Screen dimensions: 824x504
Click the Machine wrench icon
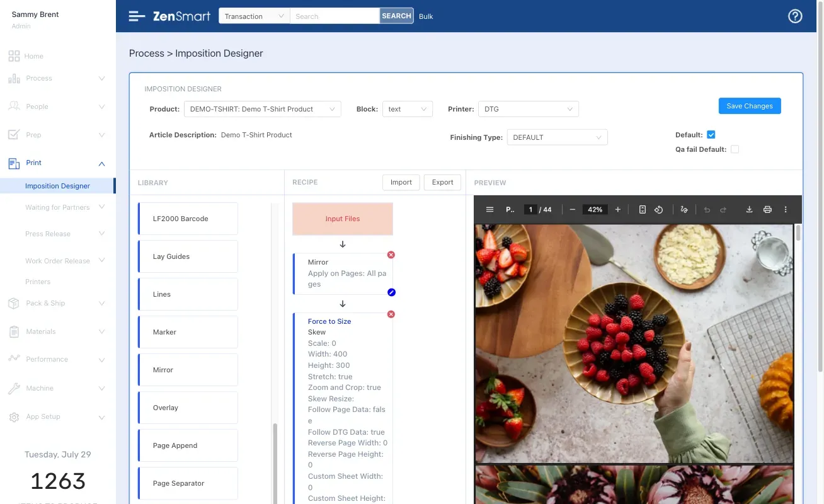pyautogui.click(x=14, y=388)
